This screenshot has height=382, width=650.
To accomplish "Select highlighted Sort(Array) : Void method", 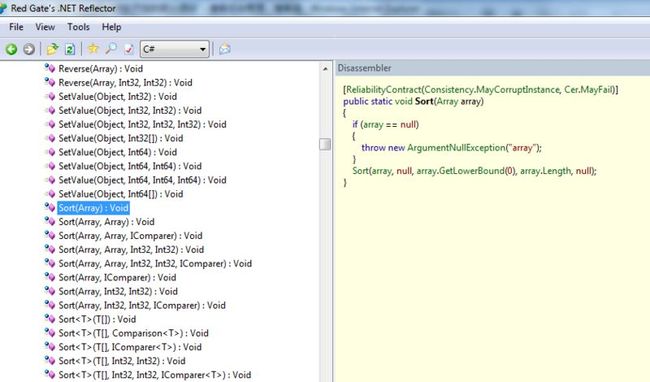I will [x=93, y=208].
